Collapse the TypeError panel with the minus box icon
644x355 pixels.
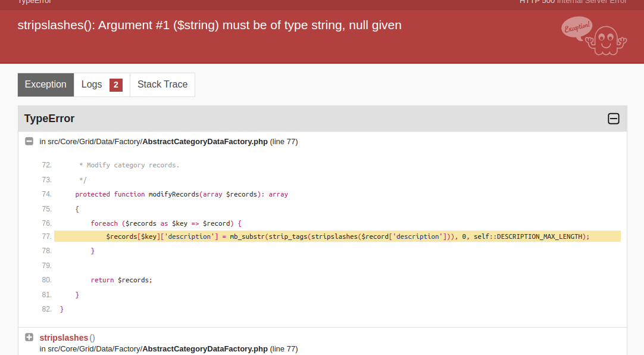(x=614, y=119)
